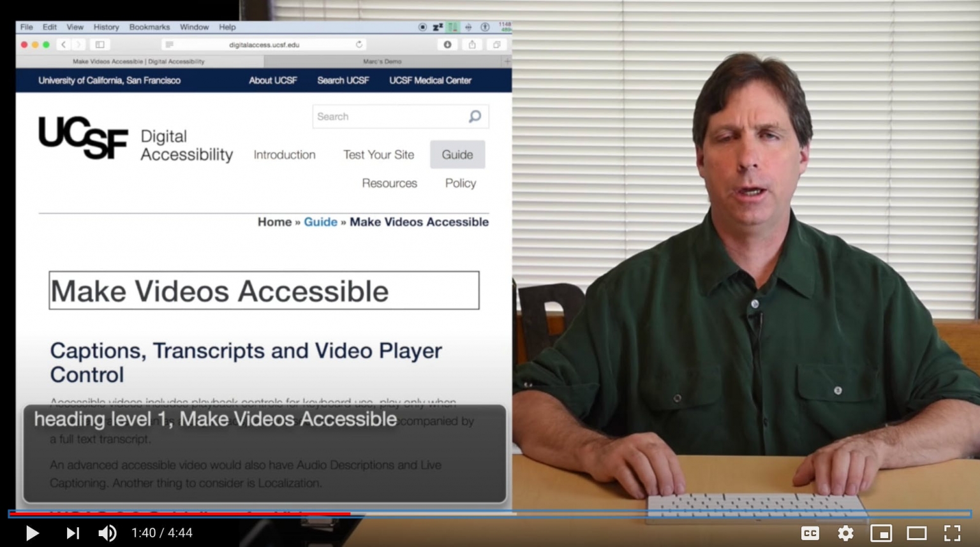Screen dimensions: 980x547
Task: Skip to the next video
Action: [x=72, y=533]
